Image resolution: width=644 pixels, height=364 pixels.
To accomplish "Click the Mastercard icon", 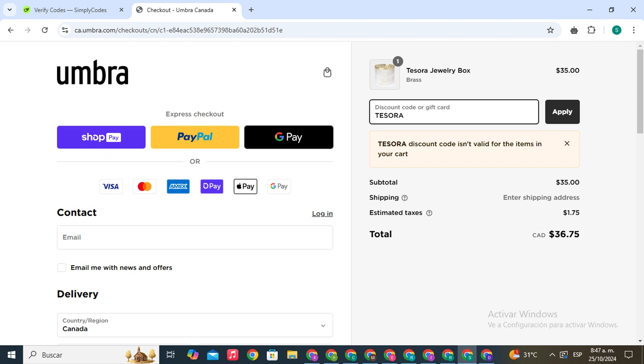I will [145, 187].
